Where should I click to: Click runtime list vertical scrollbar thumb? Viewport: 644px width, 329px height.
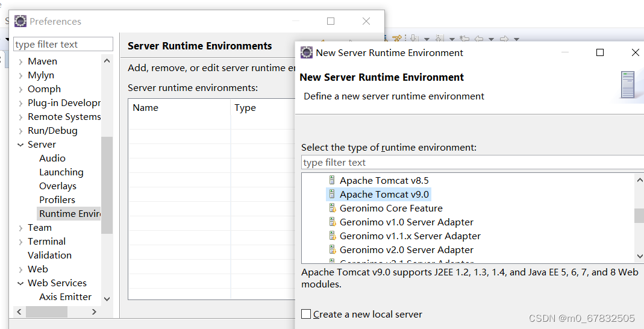tap(640, 215)
